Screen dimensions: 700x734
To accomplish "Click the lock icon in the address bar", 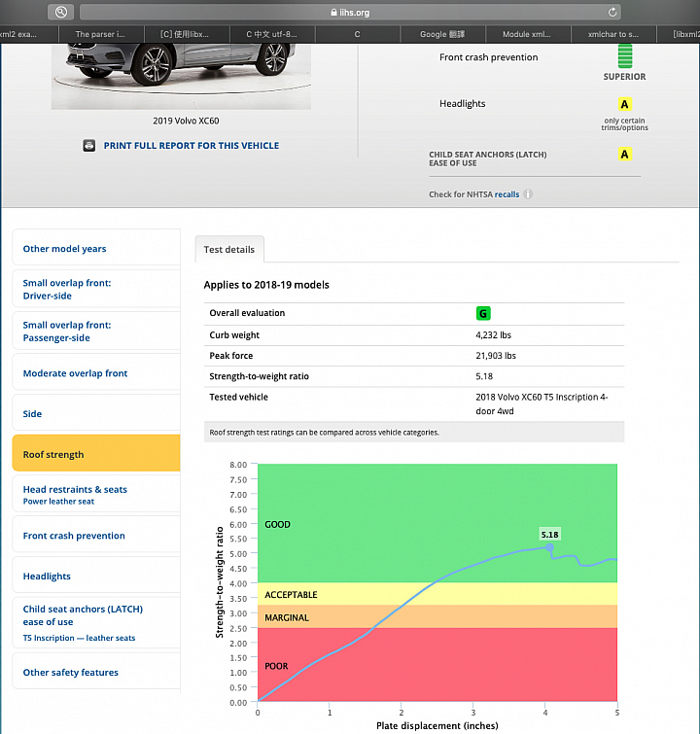I will [333, 13].
